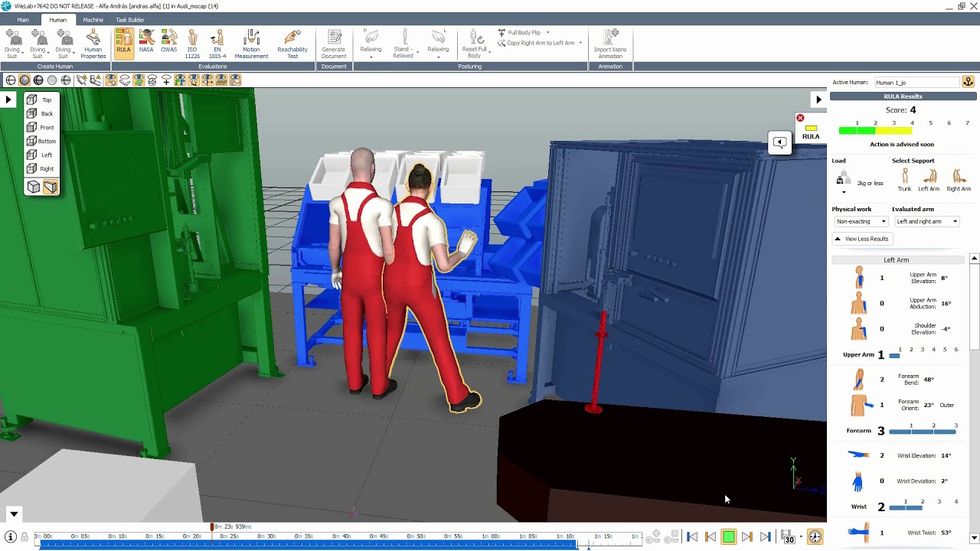Switch to the Main tab
Viewport: 980px width, 551px height.
coord(23,20)
